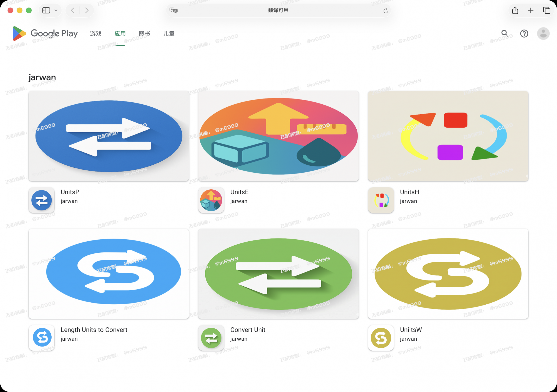557x392 pixels.
Task: Click the Google Play logo
Action: click(45, 33)
